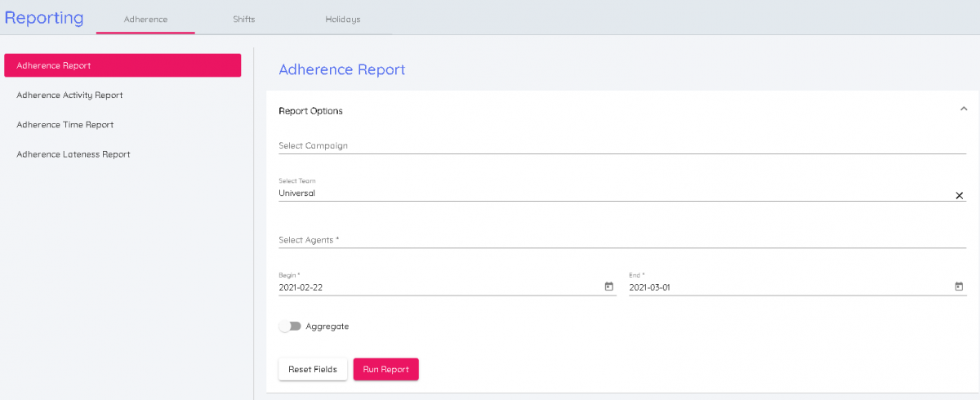
Task: Click the Reporting title in header
Action: tap(44, 18)
